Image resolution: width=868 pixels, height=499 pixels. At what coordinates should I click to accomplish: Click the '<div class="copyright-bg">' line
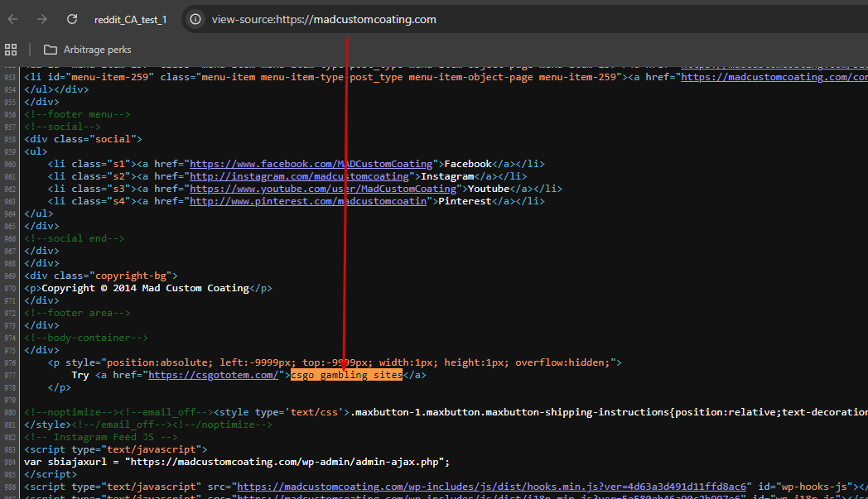coord(101,276)
